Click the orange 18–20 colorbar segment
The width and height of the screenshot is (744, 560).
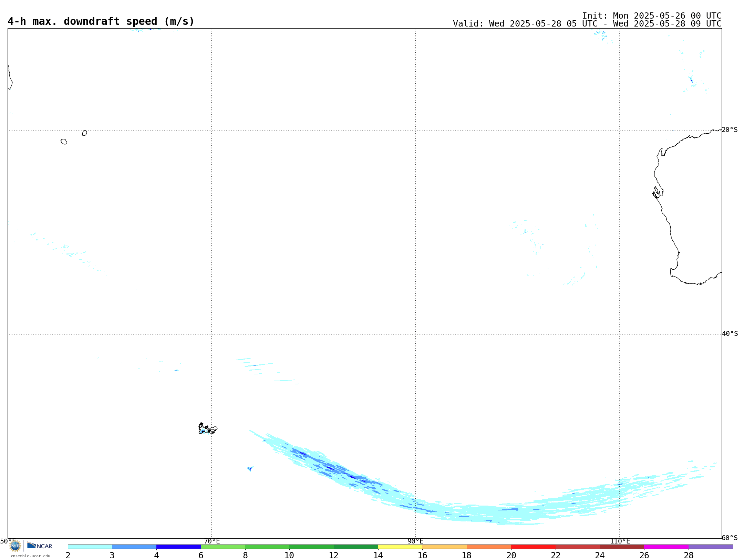click(x=489, y=547)
